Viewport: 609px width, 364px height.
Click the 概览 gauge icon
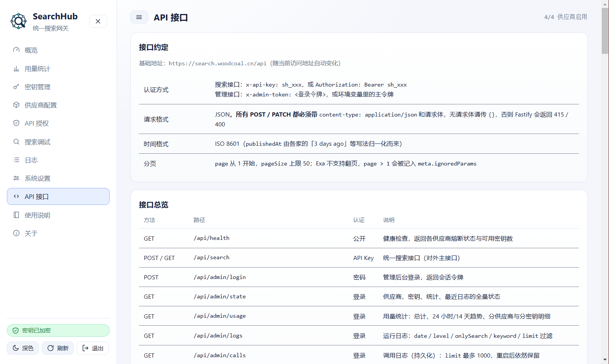click(x=16, y=50)
